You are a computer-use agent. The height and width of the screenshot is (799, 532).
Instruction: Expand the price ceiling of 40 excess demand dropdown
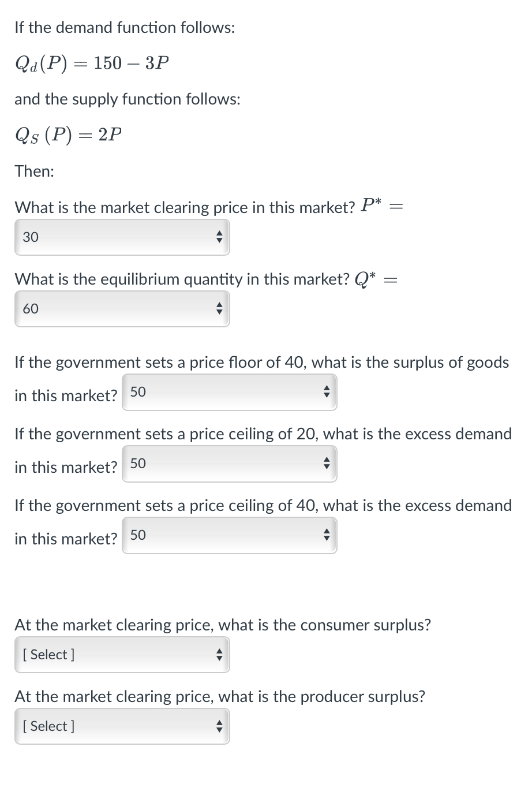[229, 536]
